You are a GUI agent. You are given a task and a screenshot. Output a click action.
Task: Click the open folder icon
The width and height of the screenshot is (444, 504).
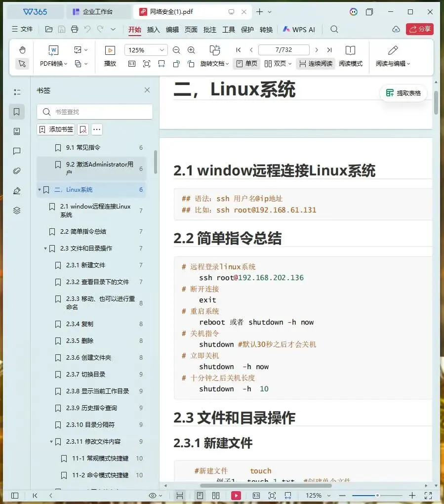tap(49, 29)
